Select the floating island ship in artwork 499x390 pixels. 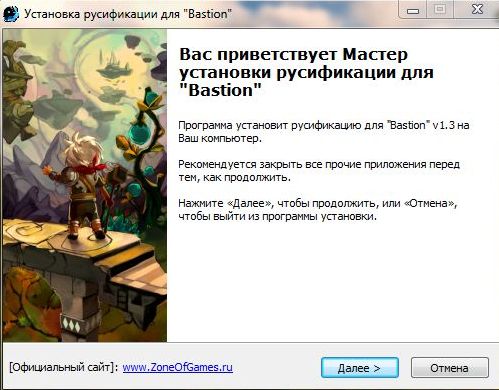pos(114,66)
